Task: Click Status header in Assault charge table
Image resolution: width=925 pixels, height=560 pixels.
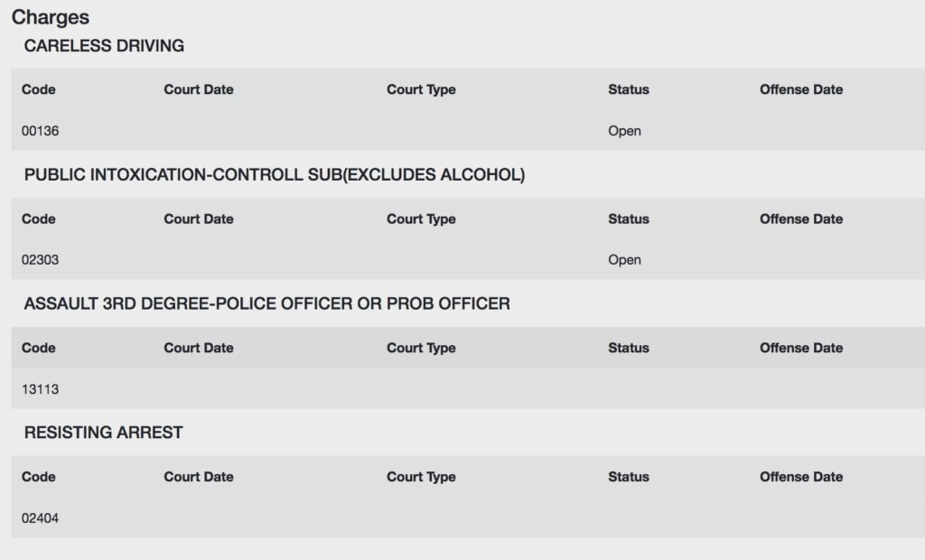Action: click(x=629, y=348)
